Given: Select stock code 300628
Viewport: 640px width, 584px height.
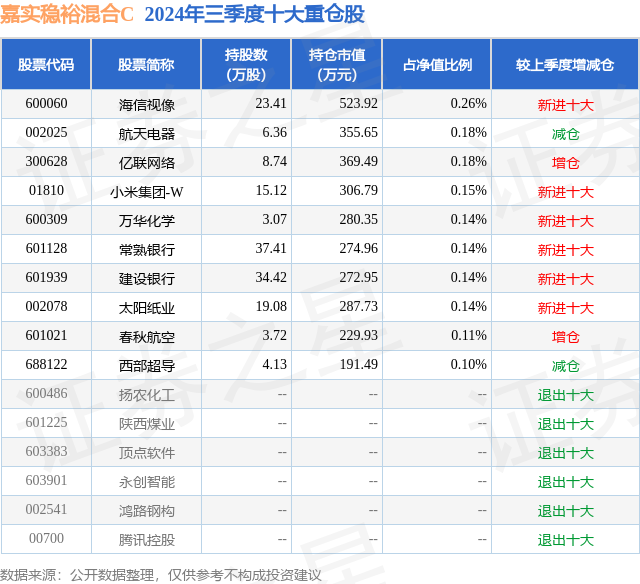Looking at the screenshot, I should (x=46, y=162).
